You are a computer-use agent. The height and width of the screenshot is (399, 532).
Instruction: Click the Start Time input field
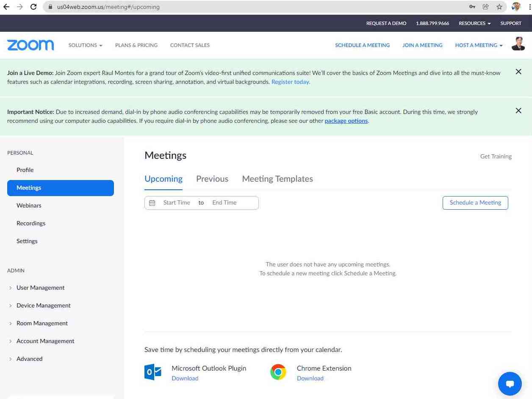tap(177, 203)
